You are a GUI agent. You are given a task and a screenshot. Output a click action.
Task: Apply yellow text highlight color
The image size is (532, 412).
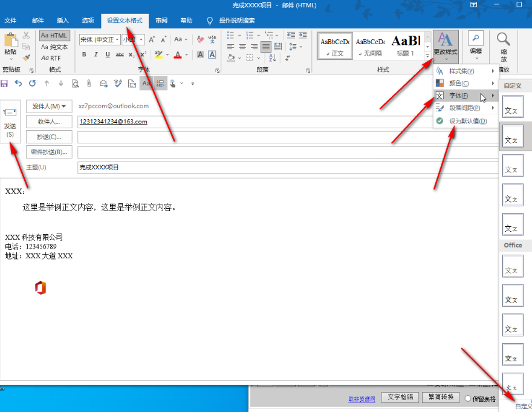coord(158,54)
